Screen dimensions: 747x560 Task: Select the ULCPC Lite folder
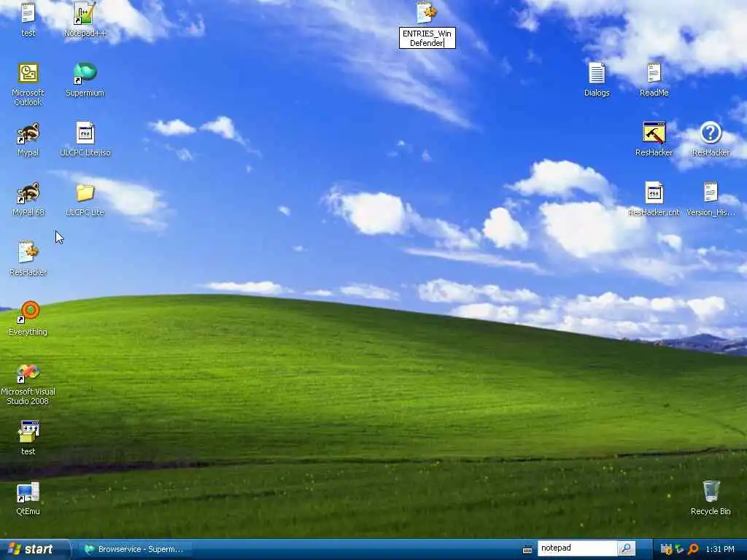coord(85,192)
